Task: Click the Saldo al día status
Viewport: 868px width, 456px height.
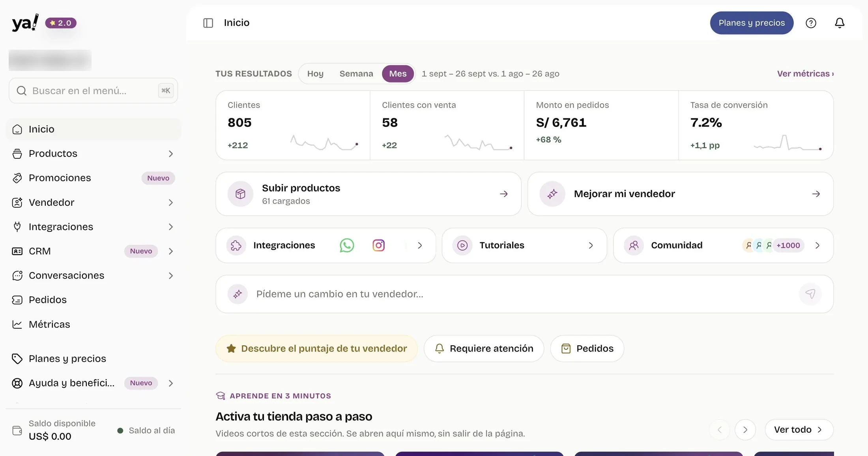Action: point(146,430)
